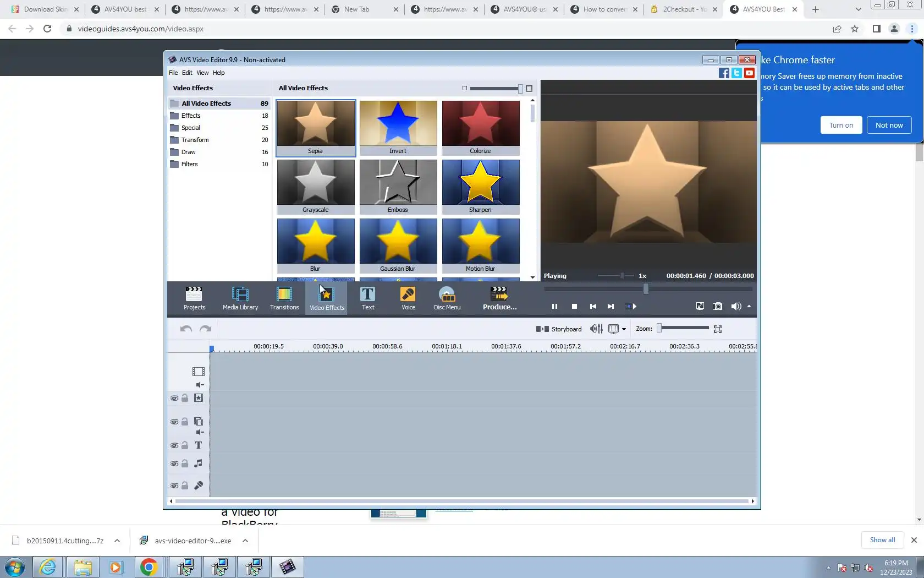This screenshot has width=924, height=578.
Task: Lock the video overlay track
Action: (185, 422)
